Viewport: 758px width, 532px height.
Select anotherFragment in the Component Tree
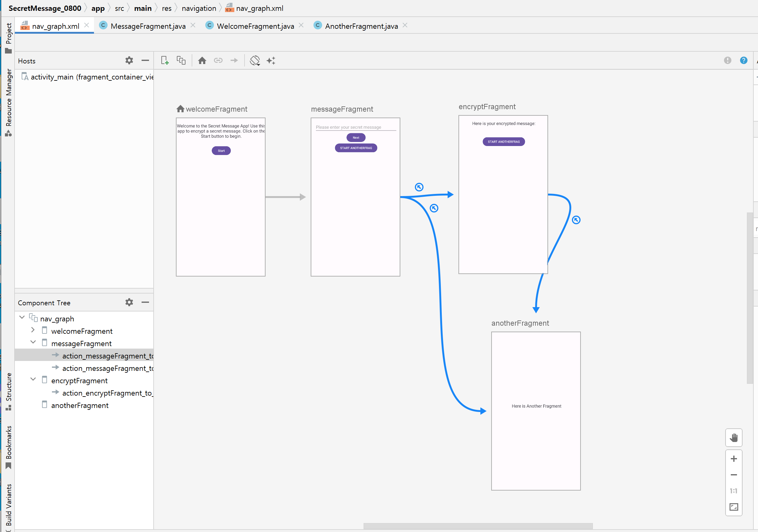tap(79, 405)
